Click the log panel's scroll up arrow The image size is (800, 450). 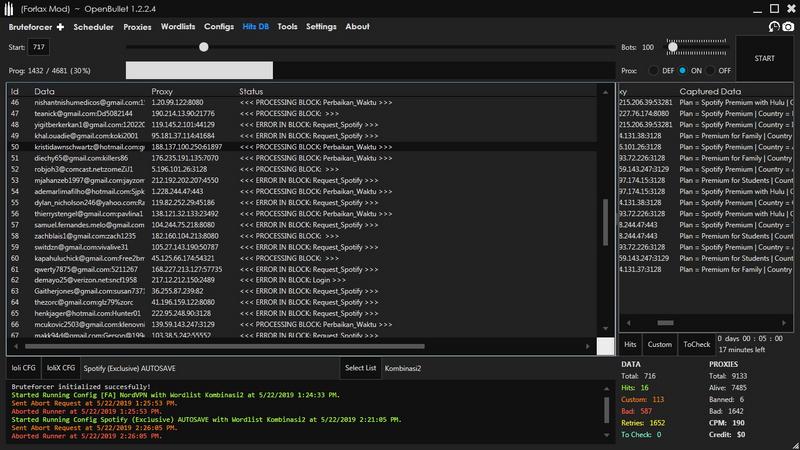pos(606,389)
